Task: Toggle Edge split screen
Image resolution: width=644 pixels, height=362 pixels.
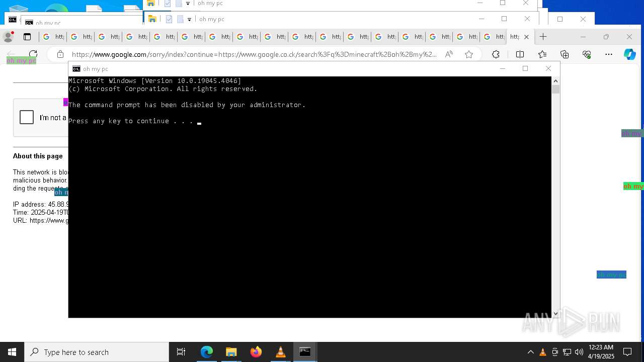Action: (520, 54)
